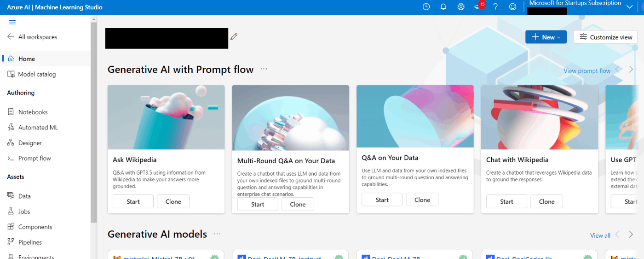Viewport: 644px width, 259px height.
Task: Edit workspace name with pencil icon
Action: [234, 37]
